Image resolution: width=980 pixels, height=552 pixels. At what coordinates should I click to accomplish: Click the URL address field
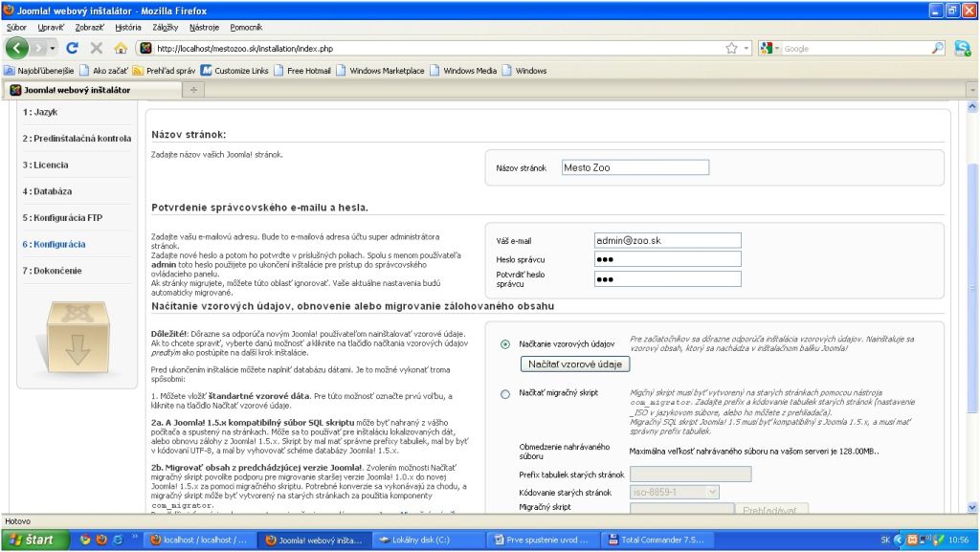(x=437, y=48)
